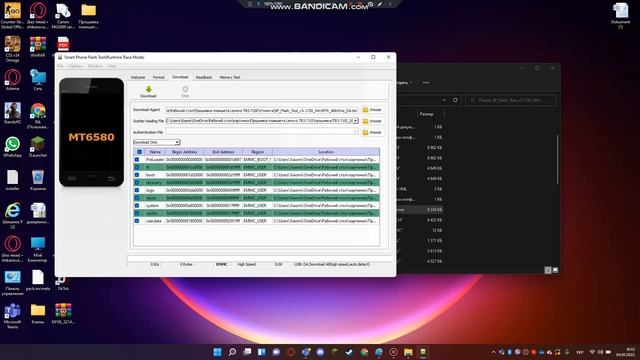Open the Window menu
Image resolution: width=640 pixels, height=360 pixels.
pyautogui.click(x=96, y=66)
